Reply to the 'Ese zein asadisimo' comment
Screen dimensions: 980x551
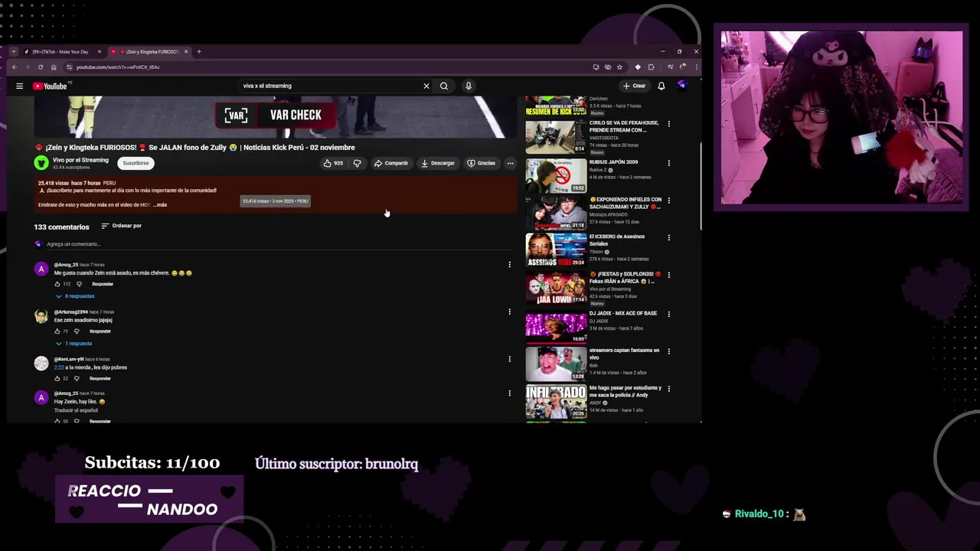click(100, 331)
